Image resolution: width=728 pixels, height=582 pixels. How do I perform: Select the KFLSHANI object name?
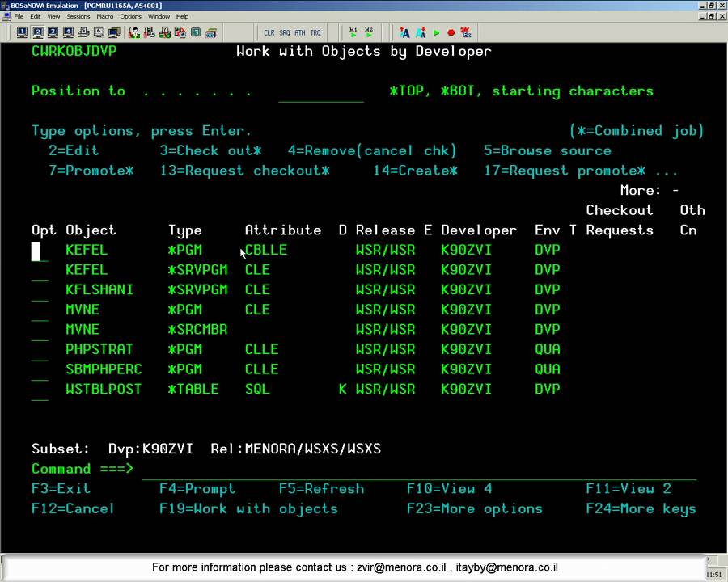(x=99, y=289)
